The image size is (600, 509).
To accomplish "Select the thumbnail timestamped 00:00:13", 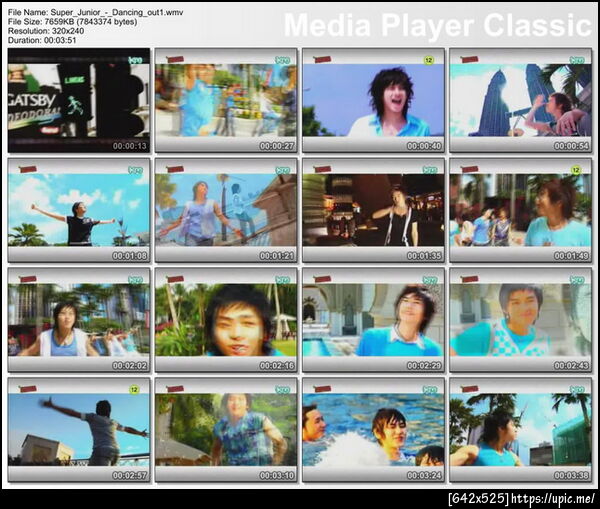I will pos(79,100).
